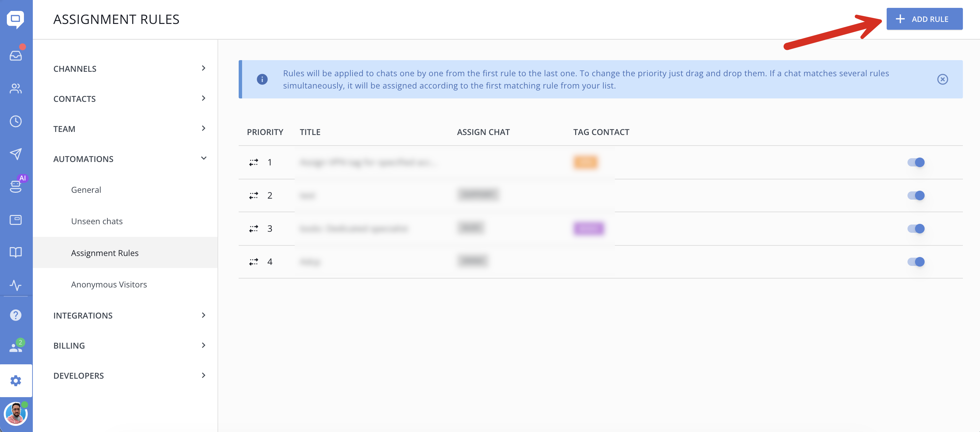Open the AI chatbot icon
Screen dimensions: 980x432
16,186
